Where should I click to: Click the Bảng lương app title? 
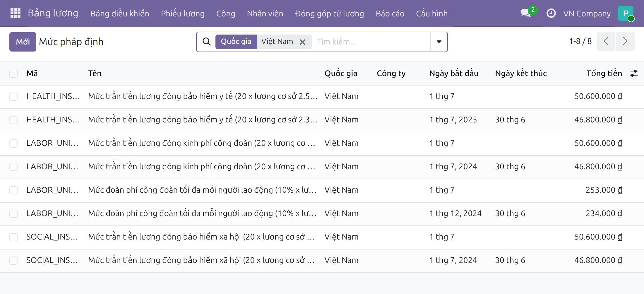[x=53, y=13]
